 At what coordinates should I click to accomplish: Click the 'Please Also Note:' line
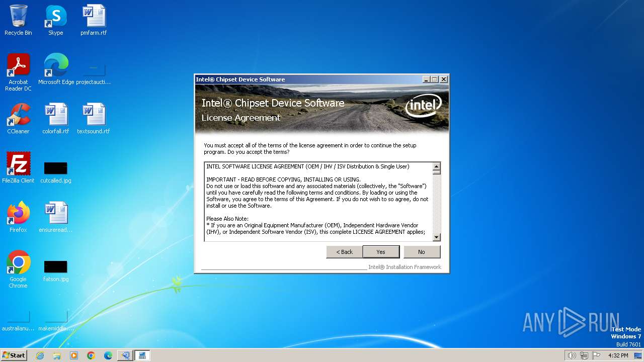point(227,219)
